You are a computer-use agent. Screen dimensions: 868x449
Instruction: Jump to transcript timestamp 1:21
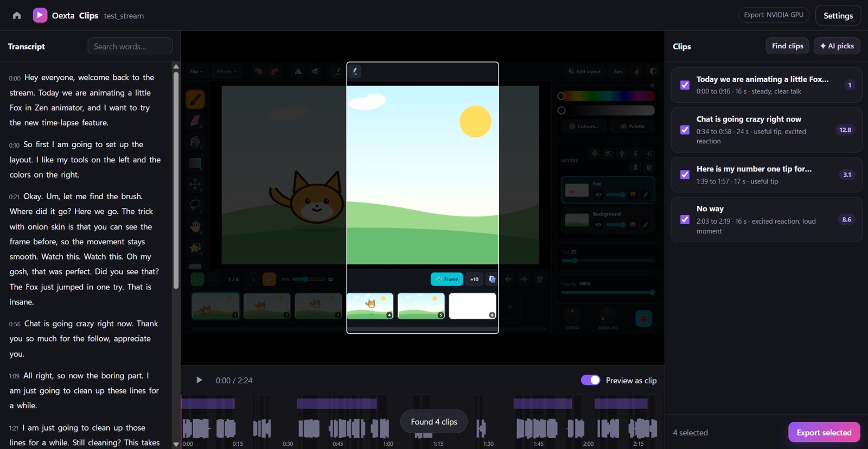(x=14, y=428)
